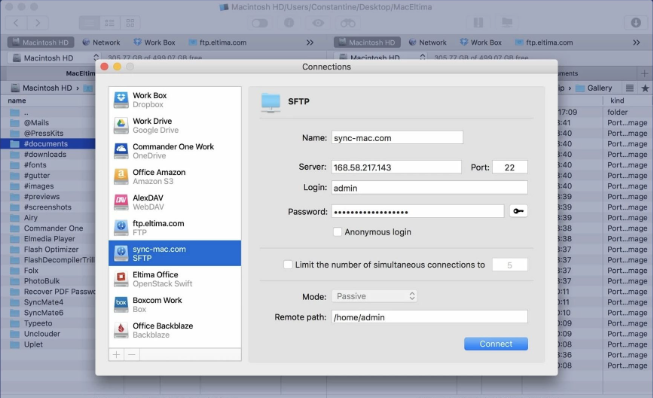The image size is (653, 398).
Task: Remove connection with minus button
Action: pyautogui.click(x=132, y=355)
